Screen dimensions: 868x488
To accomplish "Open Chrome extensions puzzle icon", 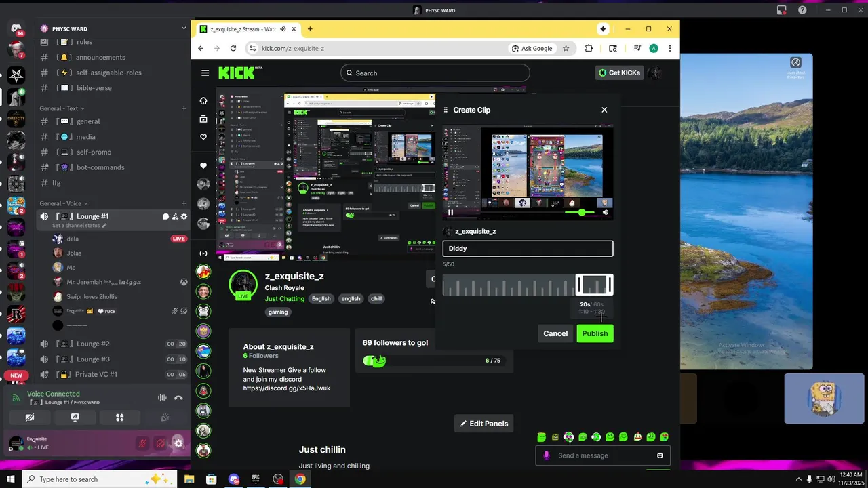I will point(589,48).
